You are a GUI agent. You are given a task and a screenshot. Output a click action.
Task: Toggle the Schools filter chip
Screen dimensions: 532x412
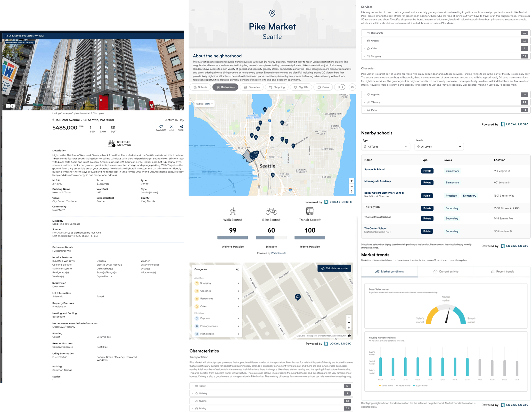(200, 87)
